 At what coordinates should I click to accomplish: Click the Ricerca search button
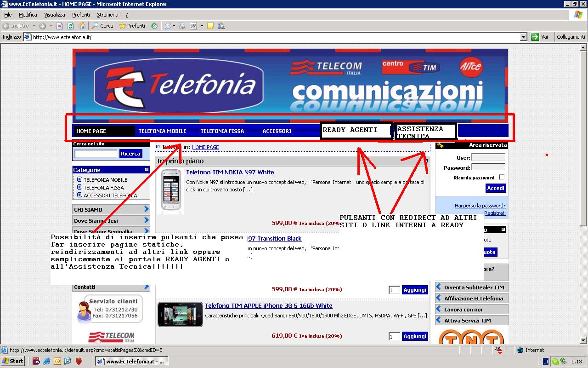(x=131, y=154)
